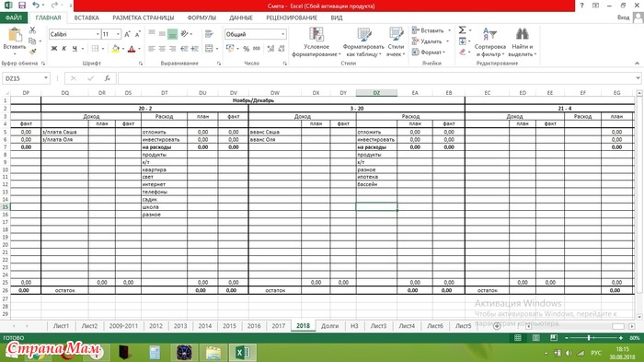Click Format as Table icon

tap(363, 42)
